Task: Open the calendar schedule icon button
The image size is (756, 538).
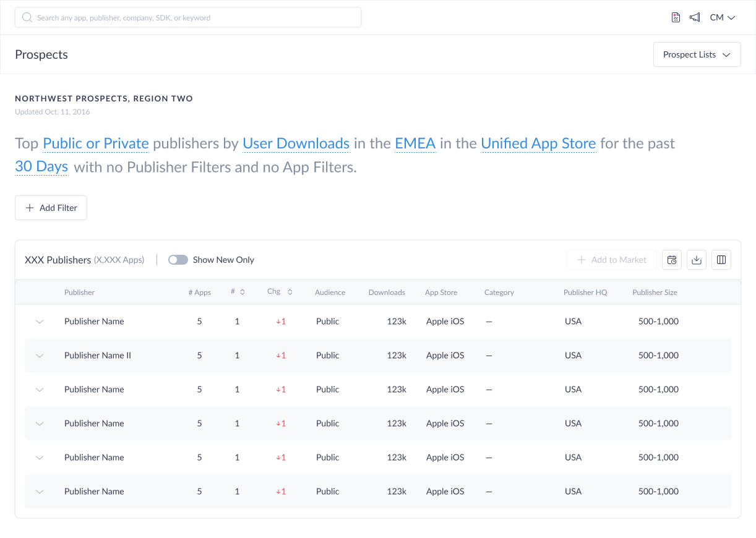Action: point(672,260)
